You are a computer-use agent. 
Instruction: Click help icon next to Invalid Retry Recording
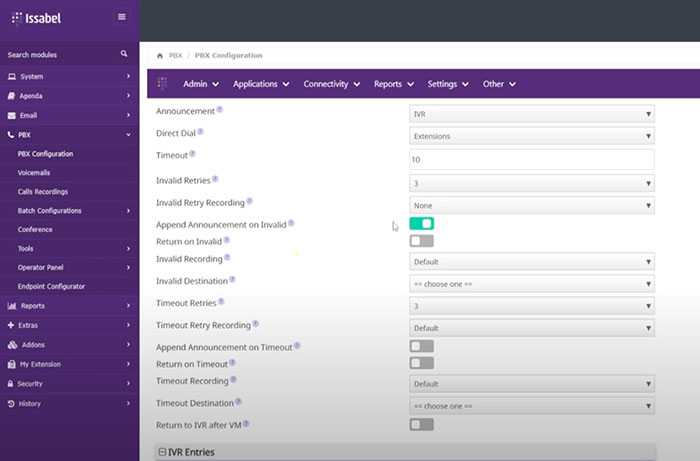(250, 201)
